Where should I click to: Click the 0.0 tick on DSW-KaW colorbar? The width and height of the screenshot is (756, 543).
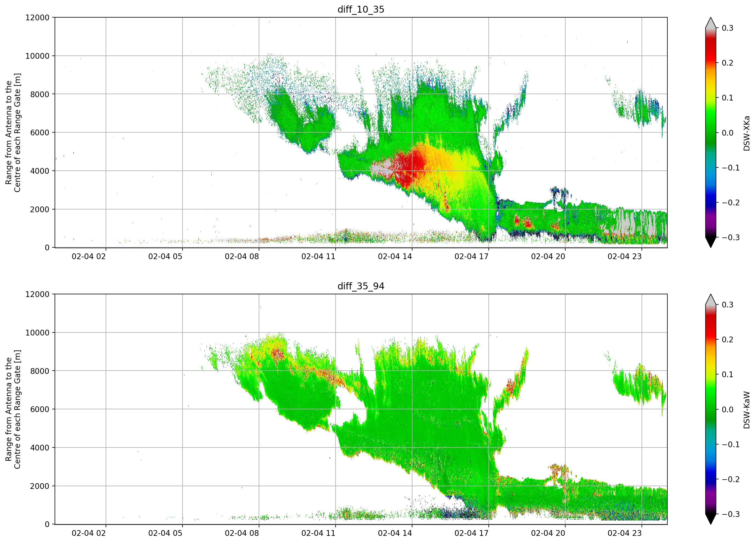pos(728,410)
